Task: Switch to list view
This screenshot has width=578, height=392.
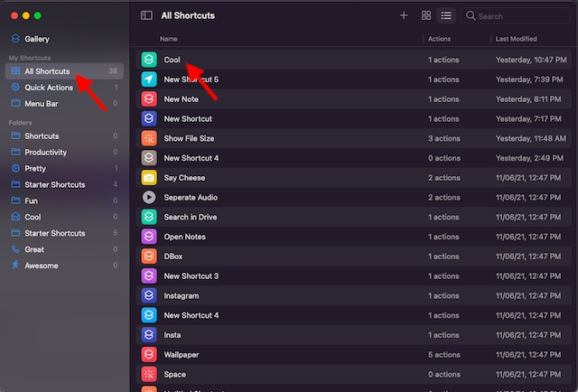Action: point(446,16)
